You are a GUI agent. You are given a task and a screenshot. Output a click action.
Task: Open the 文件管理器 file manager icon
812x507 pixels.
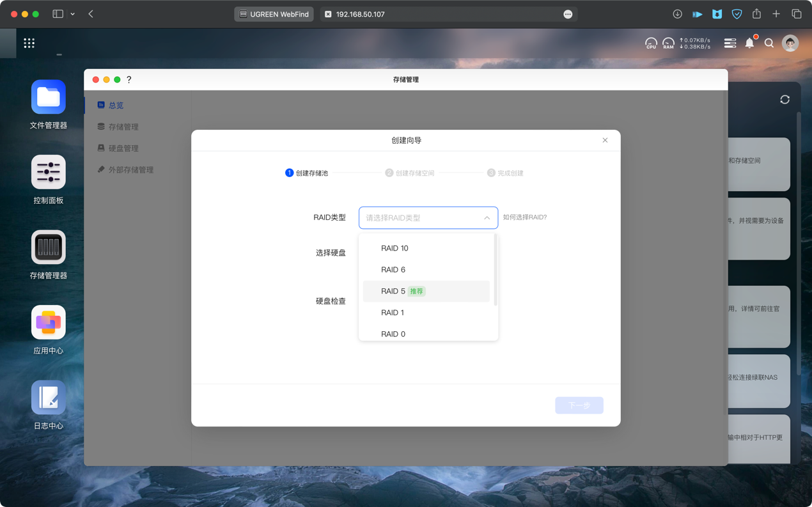(x=49, y=98)
